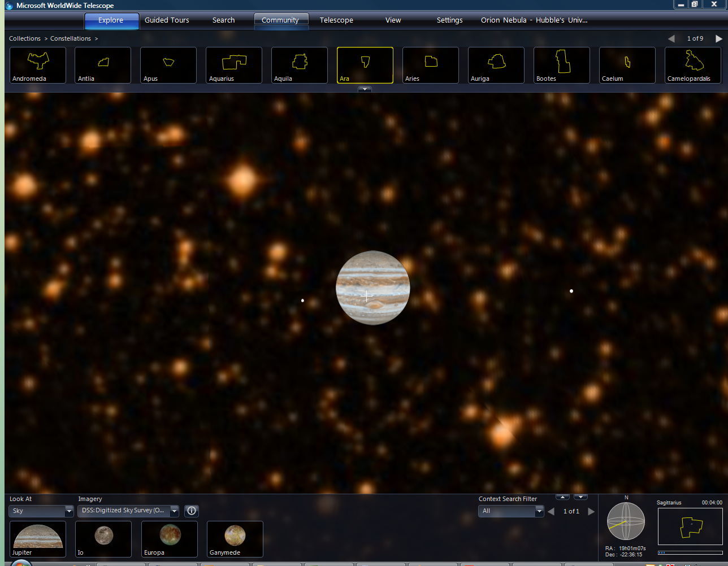Go to previous constellations page arrow

(x=671, y=38)
